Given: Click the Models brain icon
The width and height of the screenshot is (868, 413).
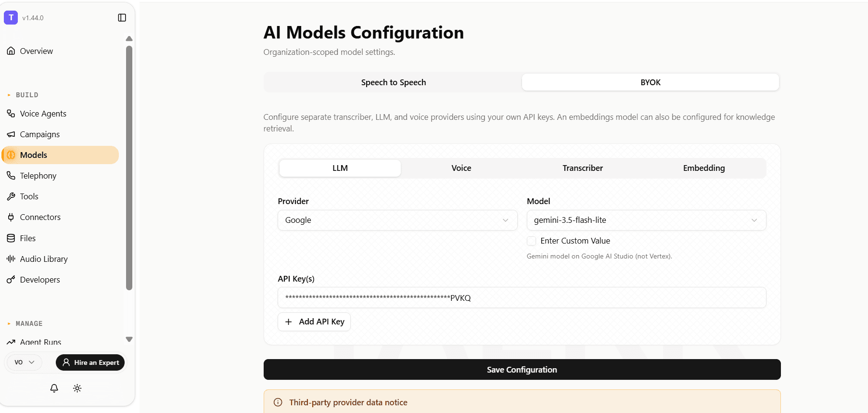Looking at the screenshot, I should pyautogui.click(x=11, y=155).
